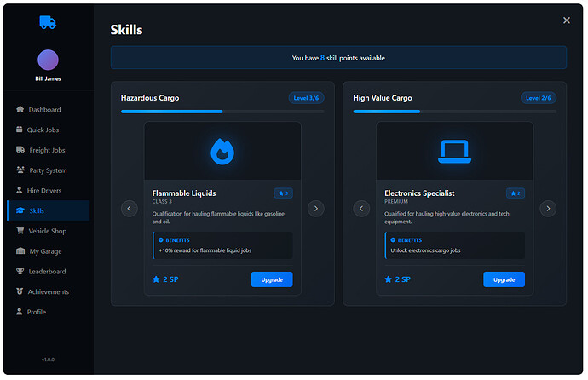Close the Skills panel
Image resolution: width=588 pixels, height=380 pixels.
pos(567,20)
